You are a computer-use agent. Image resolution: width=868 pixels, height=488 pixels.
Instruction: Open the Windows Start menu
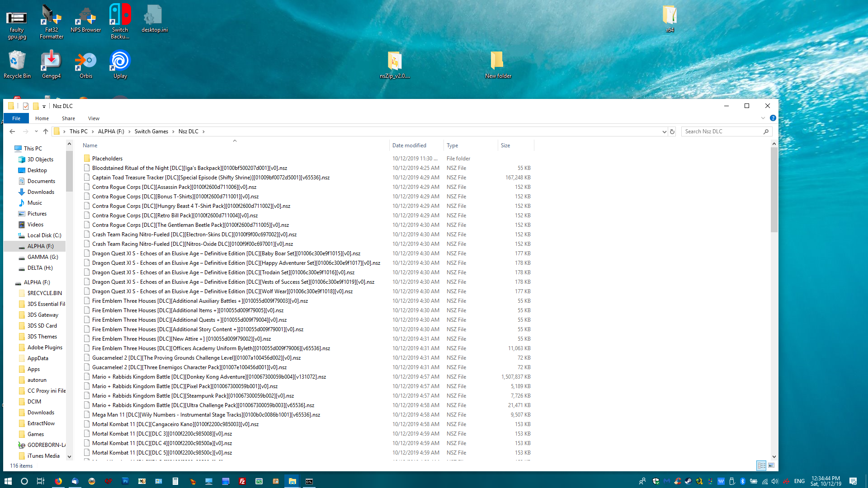point(8,481)
